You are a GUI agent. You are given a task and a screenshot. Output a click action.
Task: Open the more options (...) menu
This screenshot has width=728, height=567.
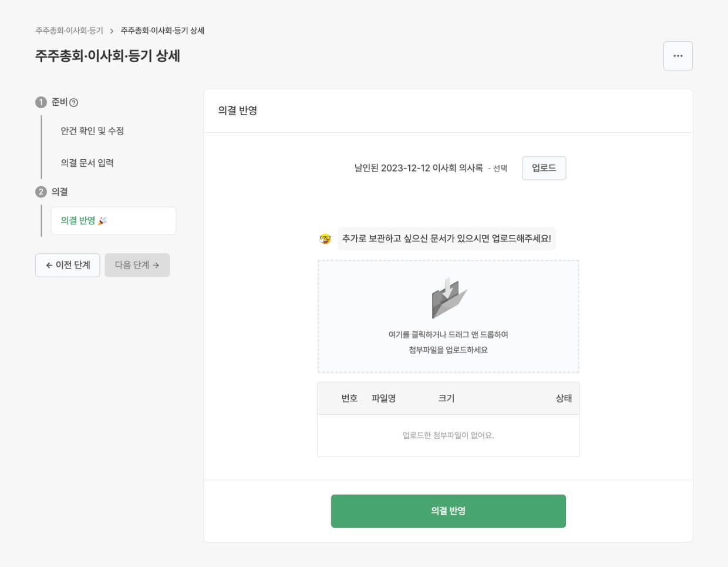click(678, 55)
